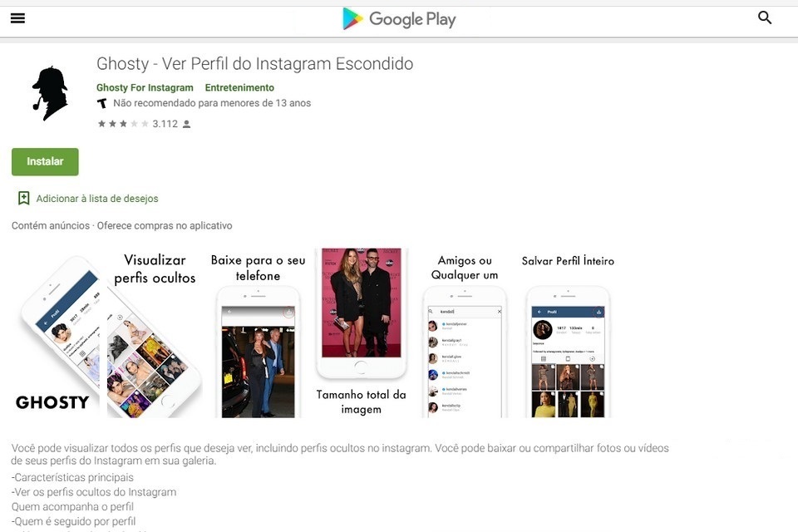Click the search magnifier icon
798x532 pixels.
pyautogui.click(x=765, y=17)
